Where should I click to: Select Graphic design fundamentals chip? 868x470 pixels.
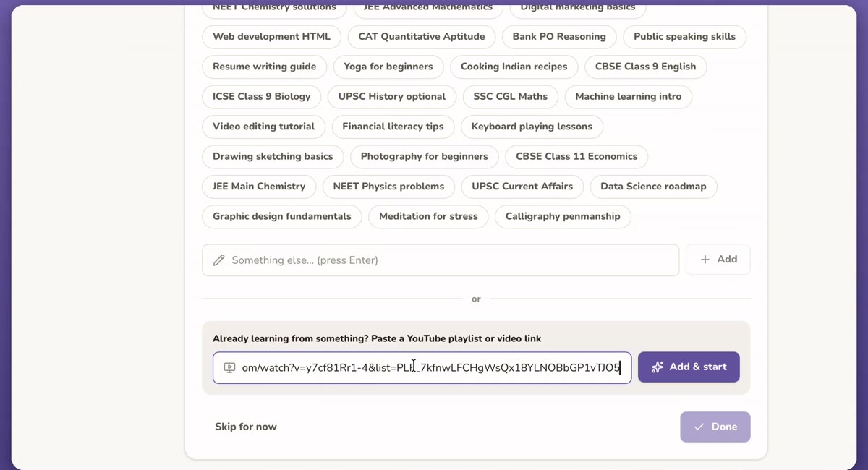click(x=282, y=216)
